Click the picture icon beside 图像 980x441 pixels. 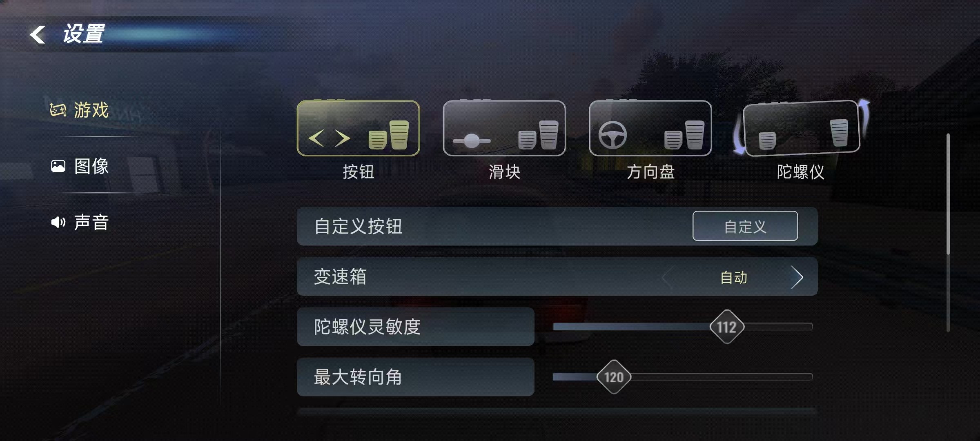[58, 166]
